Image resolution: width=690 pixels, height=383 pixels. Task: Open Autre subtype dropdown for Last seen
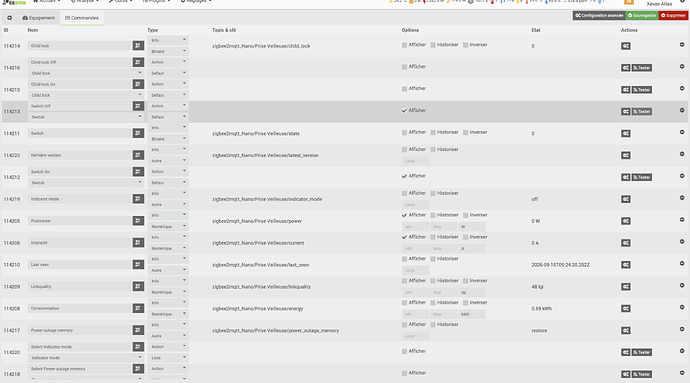(168, 270)
